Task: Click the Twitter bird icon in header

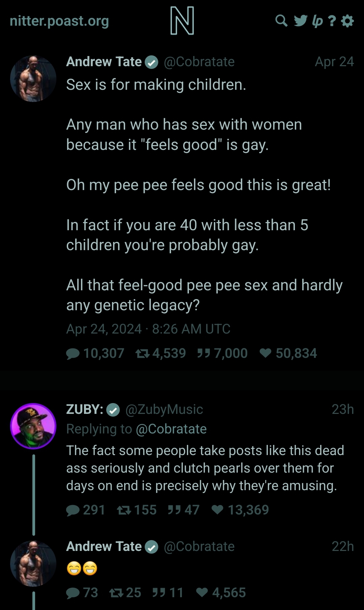Action: (300, 21)
